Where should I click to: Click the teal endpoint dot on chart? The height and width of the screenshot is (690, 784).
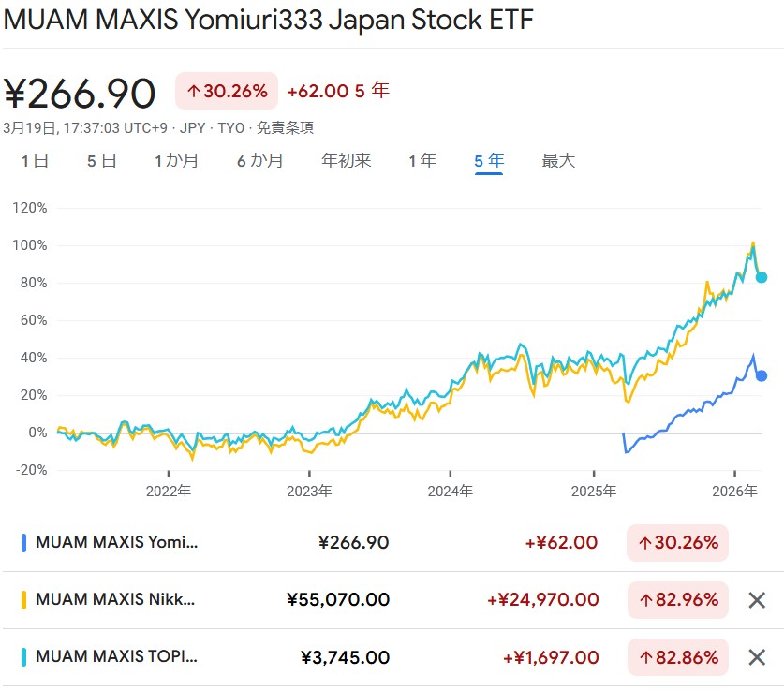coord(762,277)
